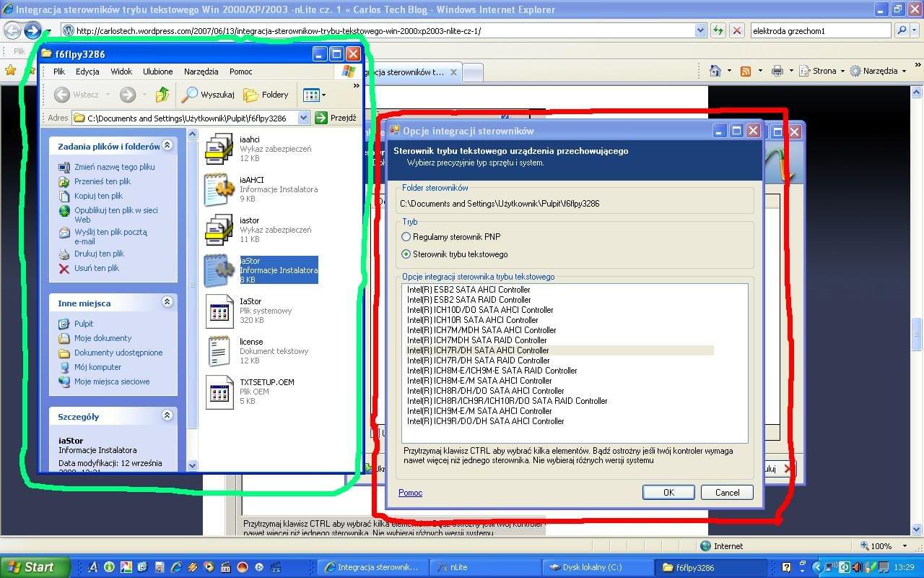Image resolution: width=924 pixels, height=578 pixels.
Task: Open IE Narzędzia toolbar dropdown
Action: point(878,71)
